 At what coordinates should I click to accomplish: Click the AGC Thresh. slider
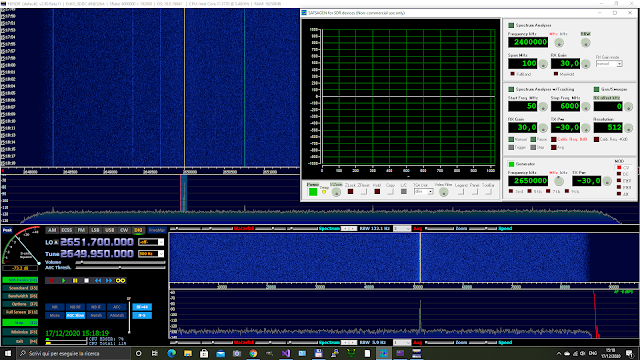[x=120, y=268]
